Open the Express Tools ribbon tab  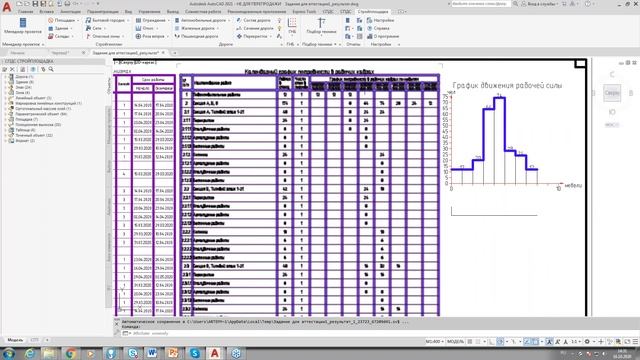[304, 12]
